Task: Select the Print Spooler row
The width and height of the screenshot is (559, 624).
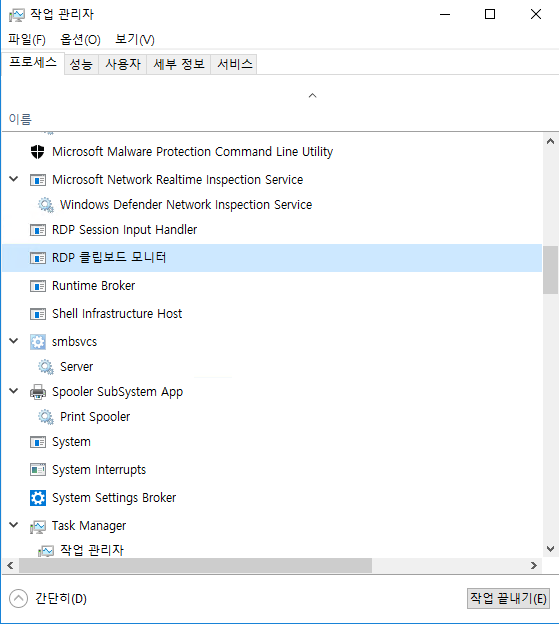Action: [272, 417]
